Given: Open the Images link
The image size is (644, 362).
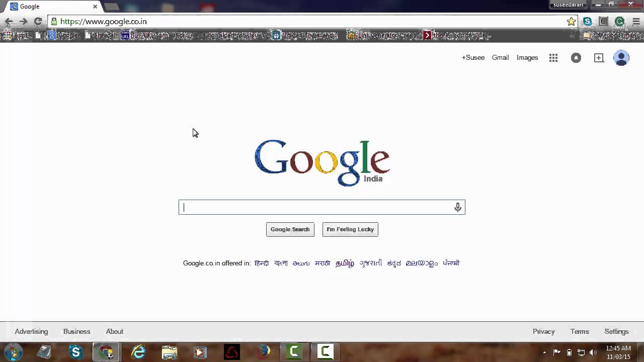Looking at the screenshot, I should [527, 58].
